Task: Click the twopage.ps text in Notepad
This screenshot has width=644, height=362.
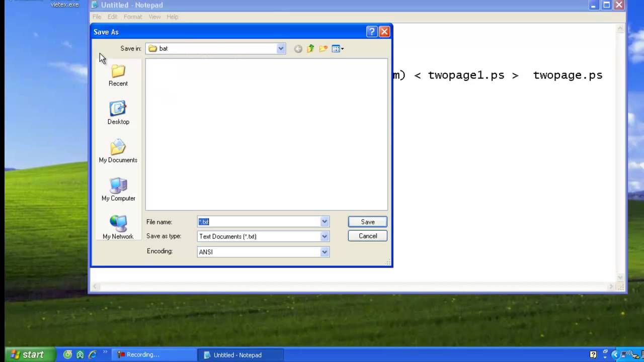Action: 568,75
